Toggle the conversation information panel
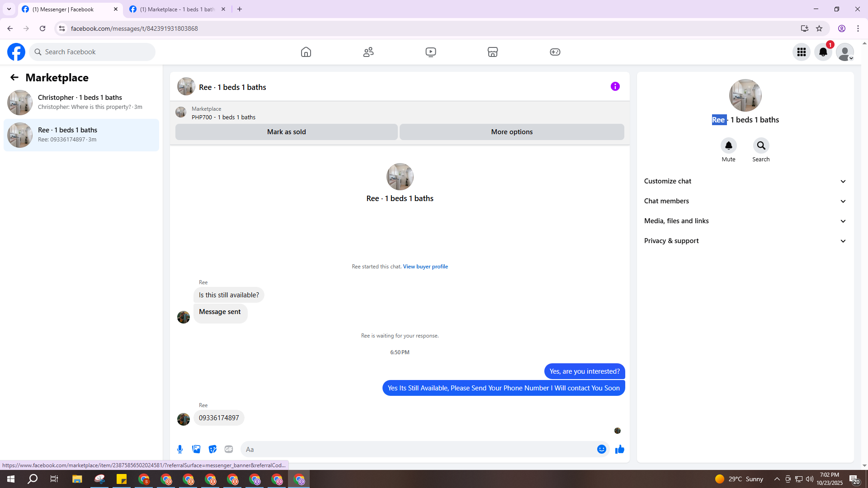Viewport: 868px width, 488px height. [x=615, y=86]
